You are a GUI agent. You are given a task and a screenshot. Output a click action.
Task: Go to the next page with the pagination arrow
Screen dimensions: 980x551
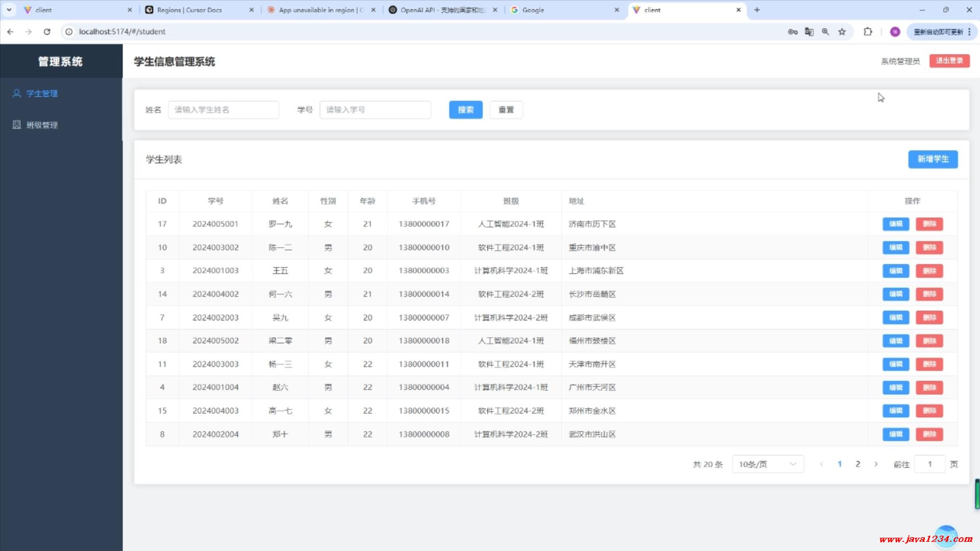(876, 464)
